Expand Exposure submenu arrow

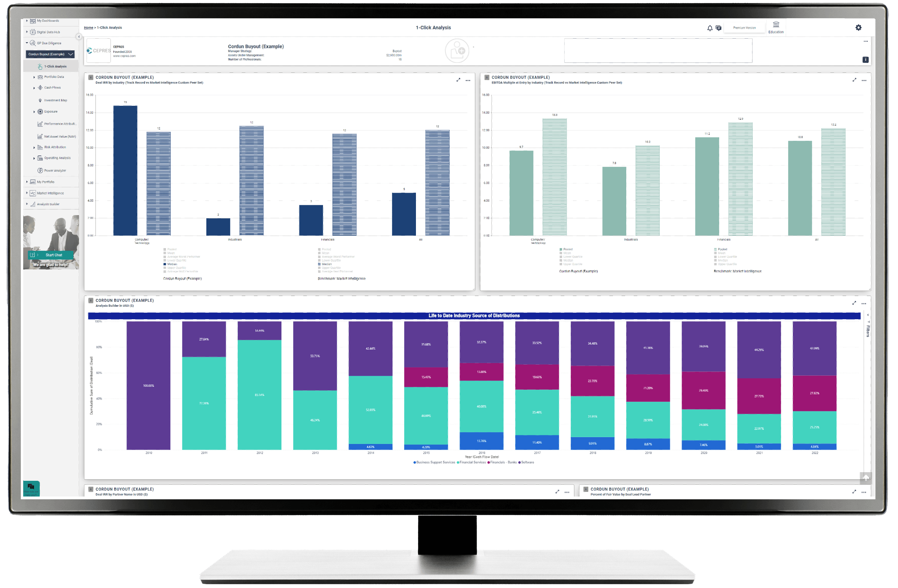click(34, 112)
